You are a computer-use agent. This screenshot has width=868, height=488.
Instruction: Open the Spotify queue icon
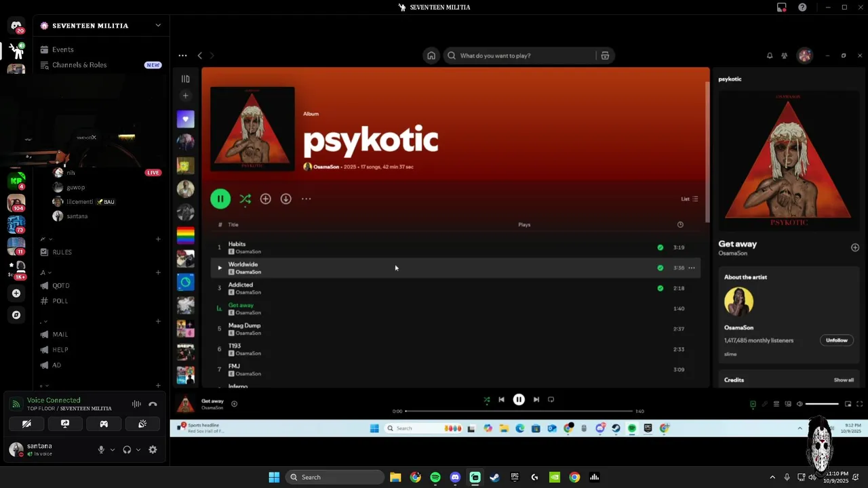click(776, 404)
